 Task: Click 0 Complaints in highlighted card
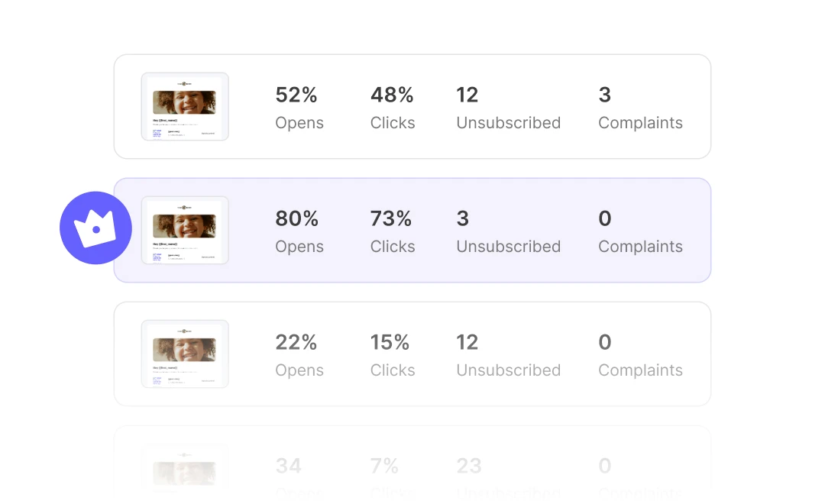click(x=640, y=231)
